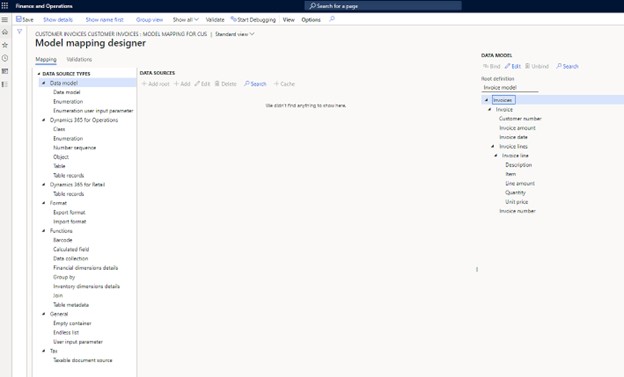Open Recent clock icon in sidebar
This screenshot has width=624, height=377.
tap(5, 58)
